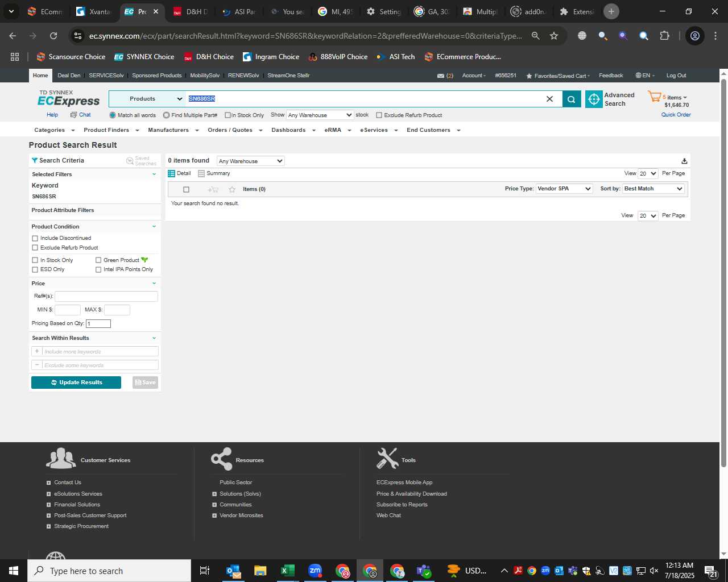Screen dimensions: 728x582
Task: Switch to Detail view icon
Action: click(x=171, y=173)
